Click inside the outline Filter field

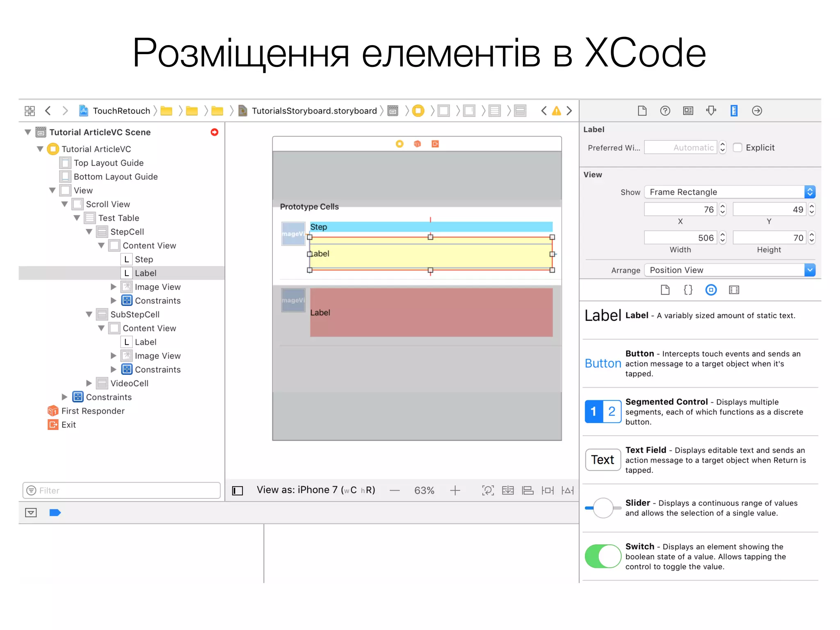click(x=121, y=491)
